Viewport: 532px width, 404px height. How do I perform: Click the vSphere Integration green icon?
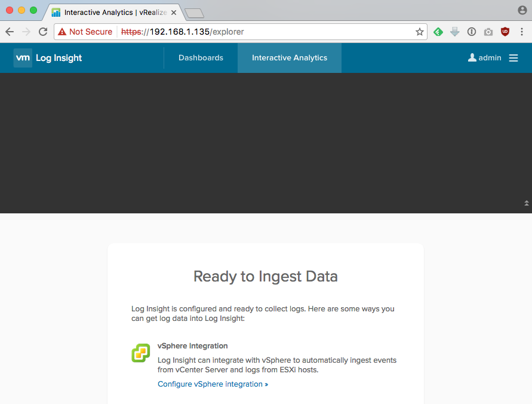pyautogui.click(x=140, y=353)
